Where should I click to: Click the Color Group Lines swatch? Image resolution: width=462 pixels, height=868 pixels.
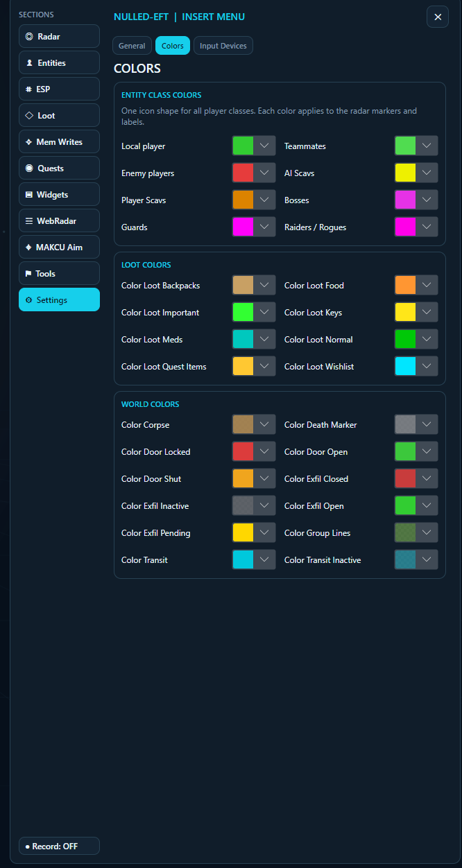406,532
